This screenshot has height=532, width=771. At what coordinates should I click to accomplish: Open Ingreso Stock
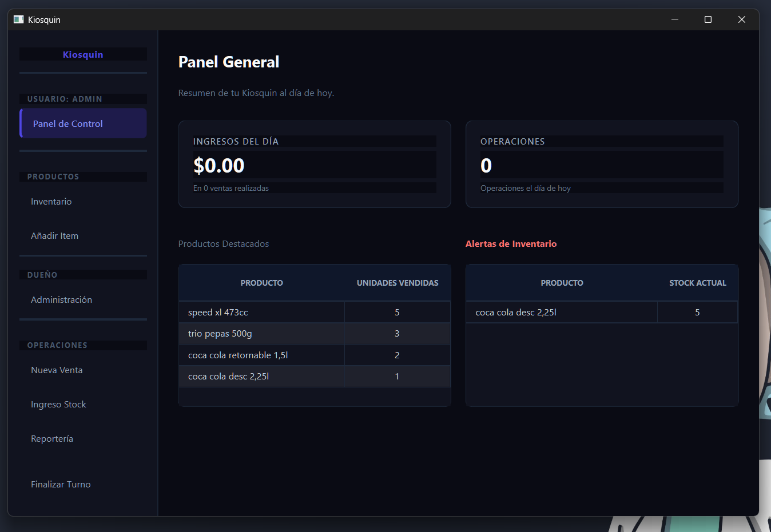tap(58, 404)
